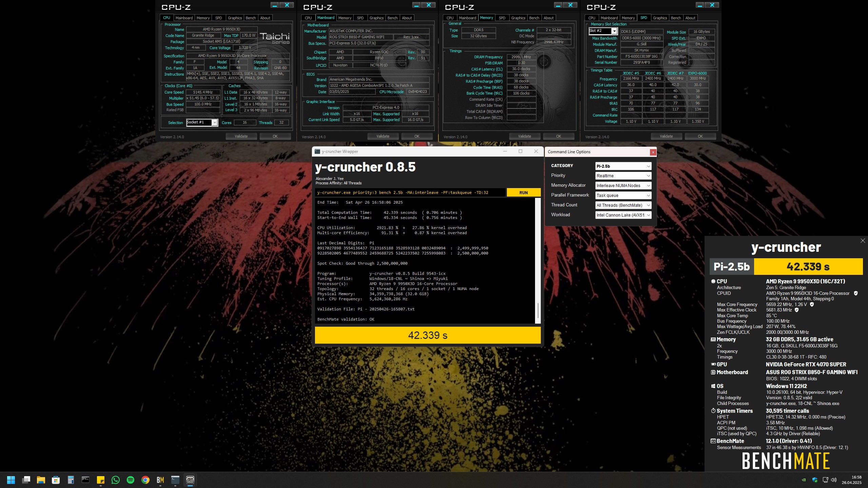Open the Windows Start menu

pyautogui.click(x=11, y=480)
